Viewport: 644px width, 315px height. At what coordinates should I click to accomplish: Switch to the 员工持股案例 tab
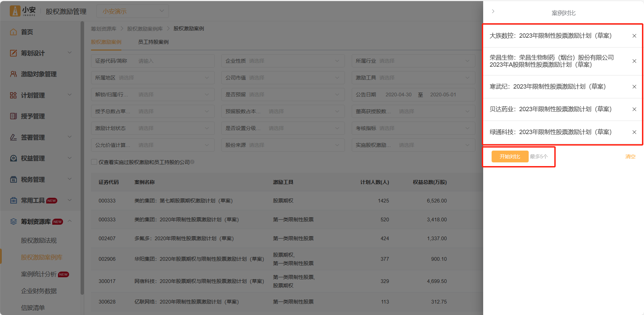pos(153,42)
